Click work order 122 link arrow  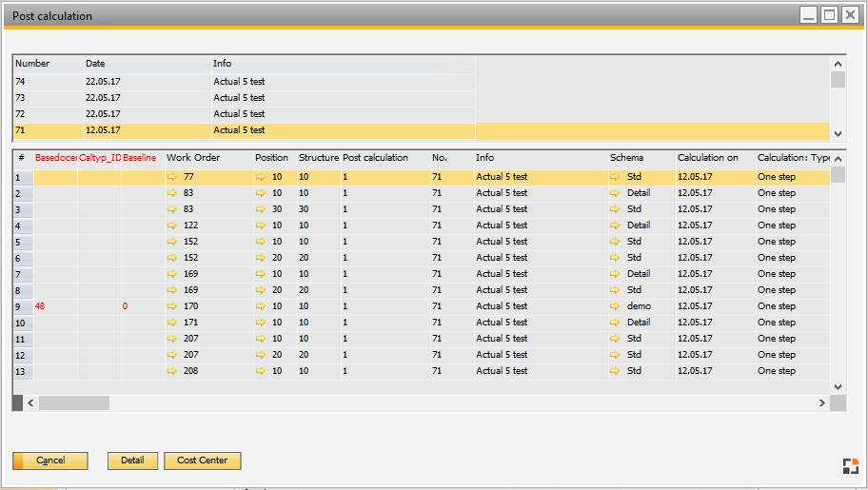[x=172, y=225]
